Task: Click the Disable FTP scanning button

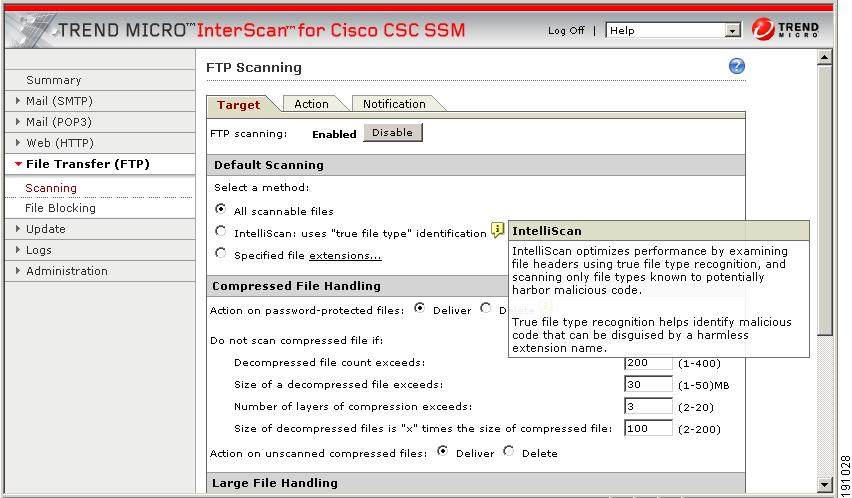Action: point(392,133)
